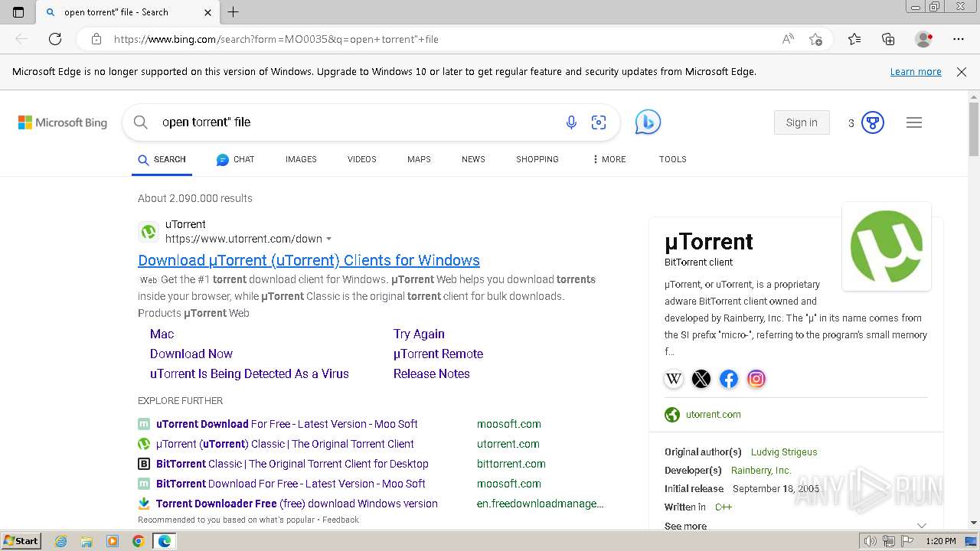Open Read aloud icon in address bar
Viewport: 980px width, 551px height.
click(788, 39)
